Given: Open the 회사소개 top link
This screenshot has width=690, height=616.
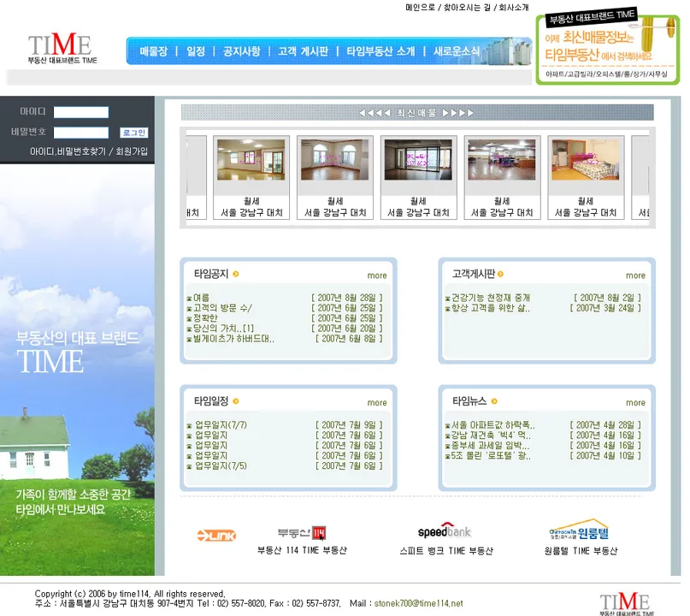Looking at the screenshot, I should tap(514, 8).
